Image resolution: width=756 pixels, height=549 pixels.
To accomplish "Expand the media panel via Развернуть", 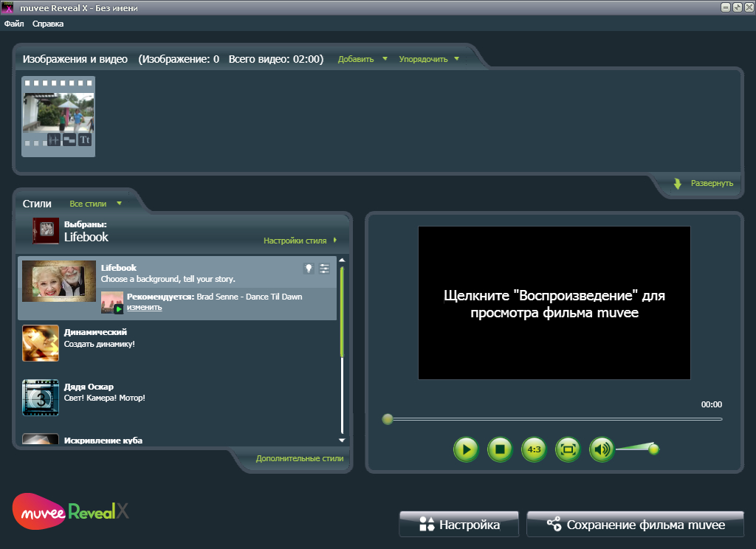I will coord(712,183).
